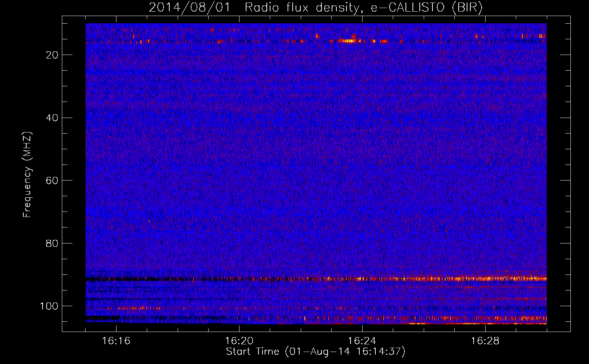Screen dimensions: 589x364
Task: Click the "Start Time (01-Aug-14 16:14:37)" x-axis label
Action: point(316,352)
